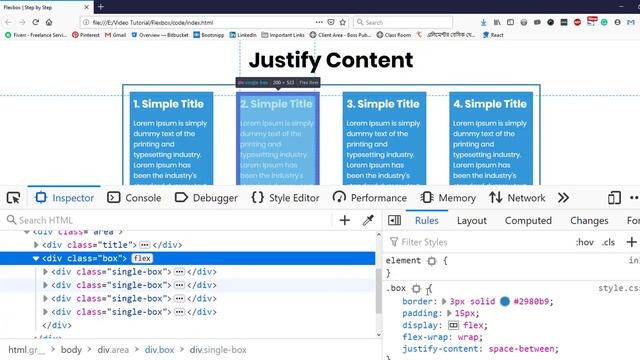This screenshot has height=360, width=640.
Task: Activate the element picker tool
Action: tap(13, 198)
